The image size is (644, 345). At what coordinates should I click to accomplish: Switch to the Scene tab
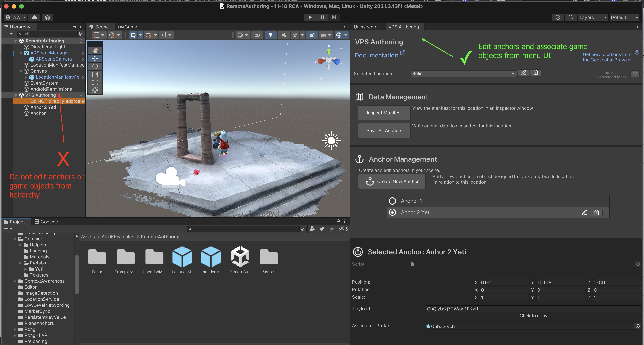point(99,27)
